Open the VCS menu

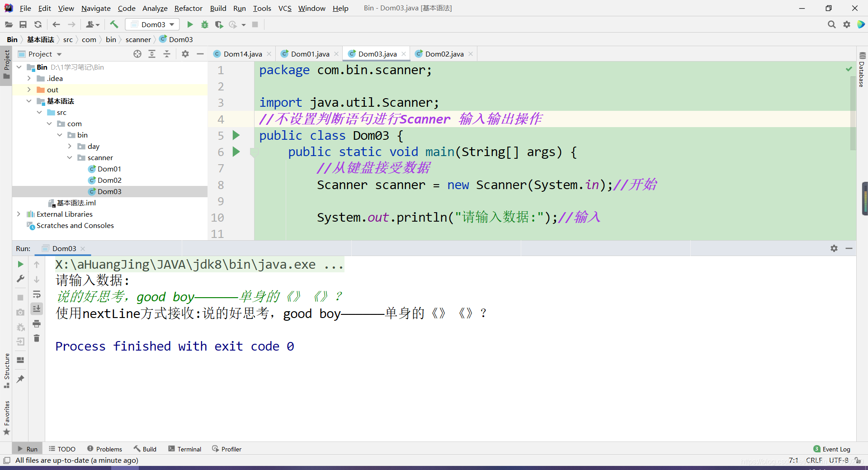(x=285, y=8)
